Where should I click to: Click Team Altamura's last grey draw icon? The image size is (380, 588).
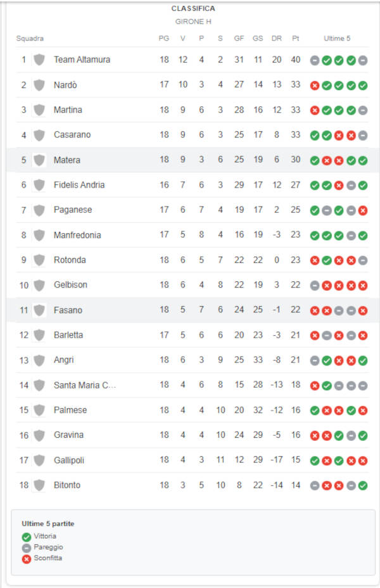tap(363, 60)
